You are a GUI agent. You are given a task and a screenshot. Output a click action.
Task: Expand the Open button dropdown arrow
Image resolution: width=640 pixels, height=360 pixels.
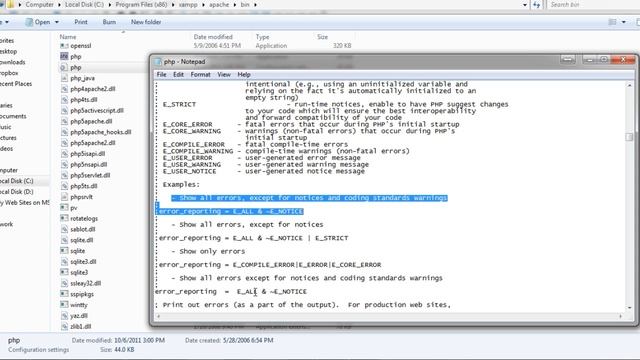coord(57,22)
